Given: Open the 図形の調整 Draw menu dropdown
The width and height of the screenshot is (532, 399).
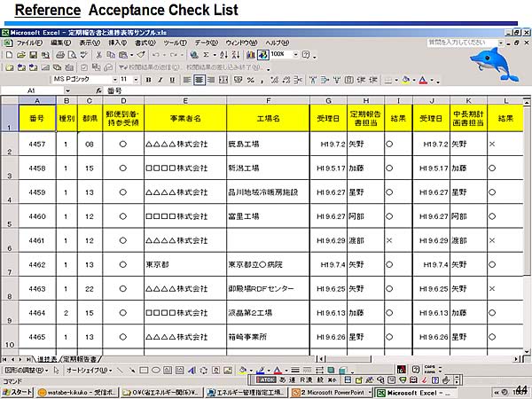Looking at the screenshot, I should tap(27, 370).
